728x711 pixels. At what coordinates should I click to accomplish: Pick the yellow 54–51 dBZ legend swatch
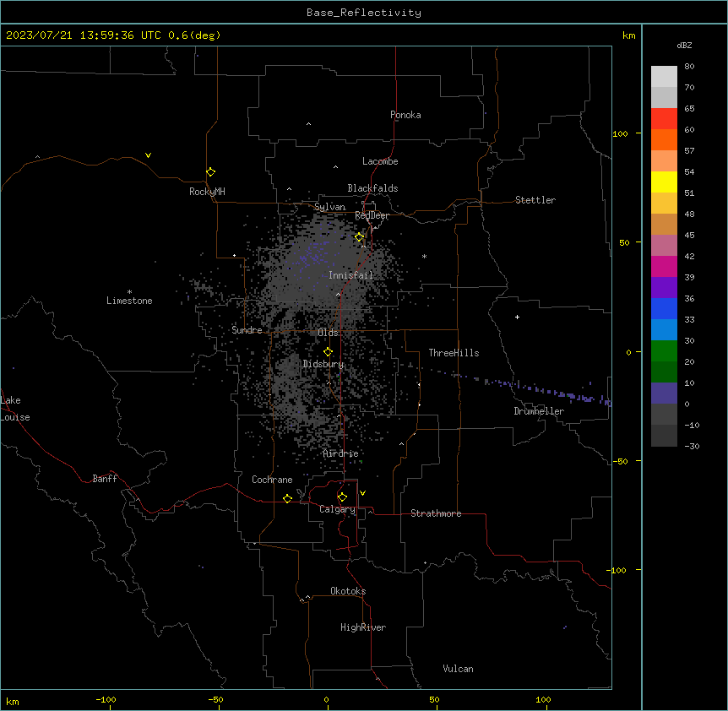click(664, 182)
